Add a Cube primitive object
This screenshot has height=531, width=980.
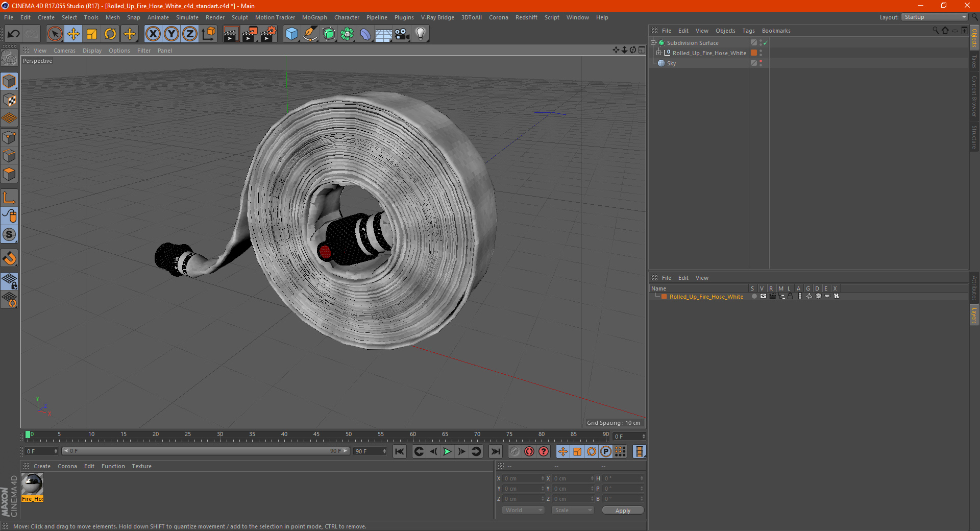click(x=291, y=34)
